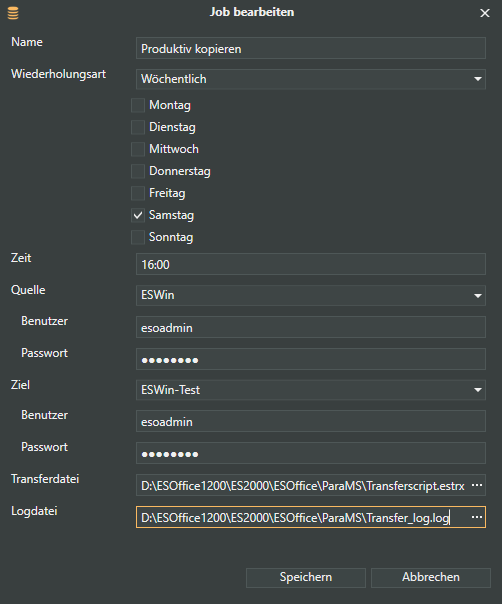The image size is (502, 604).
Task: Tick the Sonntag checkbox
Action: pos(138,237)
